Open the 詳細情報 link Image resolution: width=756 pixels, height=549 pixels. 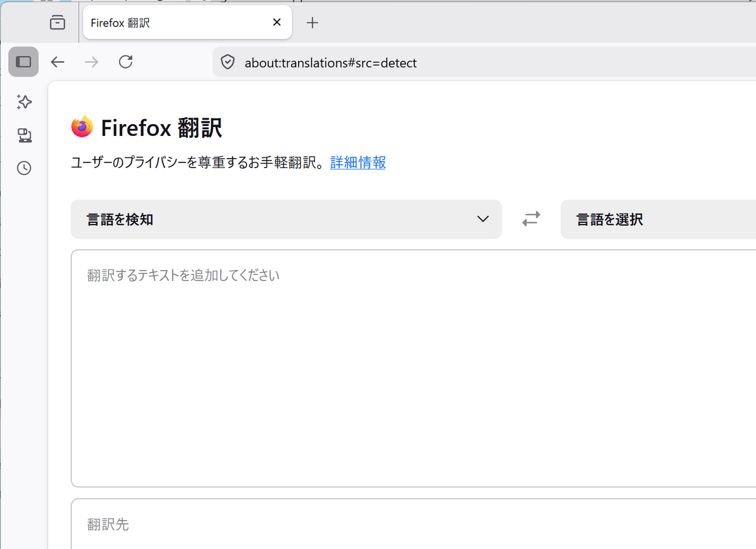coord(358,163)
